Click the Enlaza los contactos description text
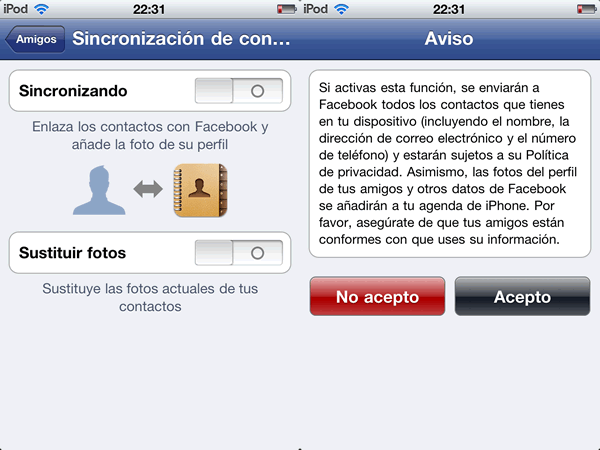600x450 pixels. tap(150, 135)
